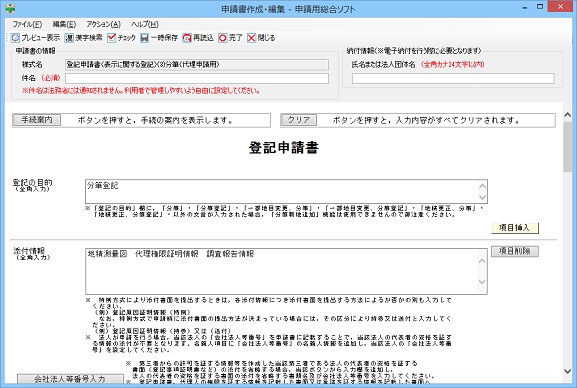Viewport: 577px width, 388px height.
Task: Click down arrow of main vertical scrollbar
Action: [x=567, y=371]
